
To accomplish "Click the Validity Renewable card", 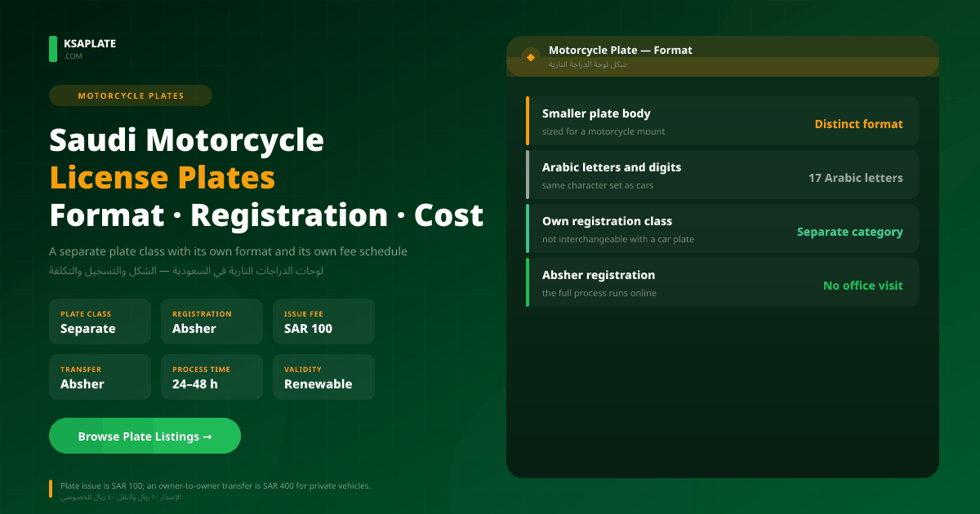I will (323, 377).
